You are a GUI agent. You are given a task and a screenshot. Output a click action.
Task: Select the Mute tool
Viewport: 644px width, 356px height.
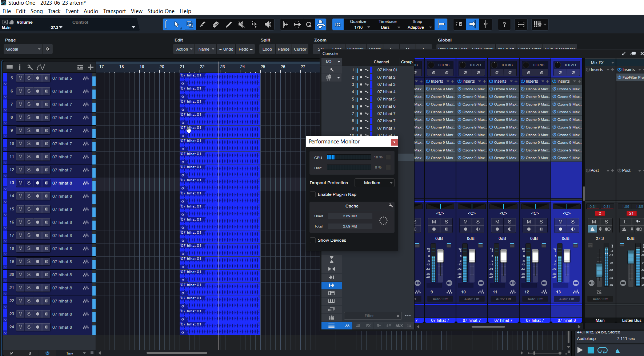(241, 24)
